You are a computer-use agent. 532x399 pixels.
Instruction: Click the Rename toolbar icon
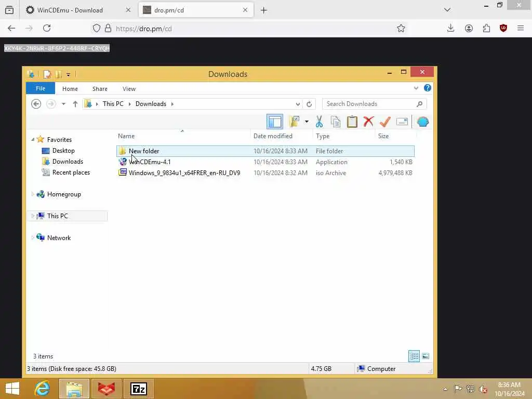[402, 122]
